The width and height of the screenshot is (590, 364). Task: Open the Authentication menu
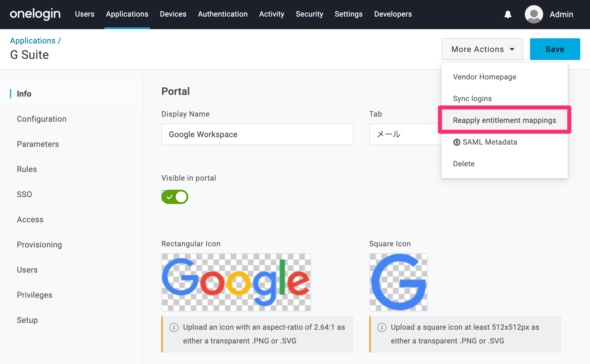[223, 14]
